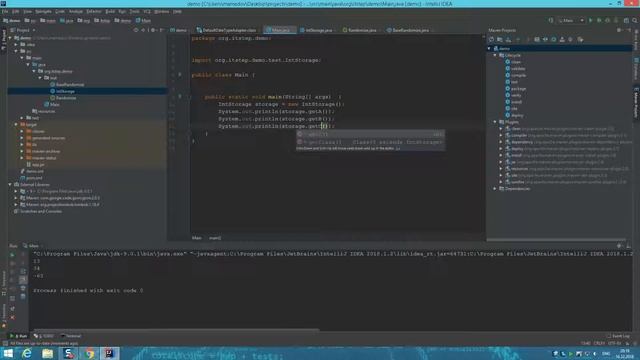Viewport: 640px width, 360px height.
Task: Click the run gutter arrow beside the main method
Action: (180, 97)
